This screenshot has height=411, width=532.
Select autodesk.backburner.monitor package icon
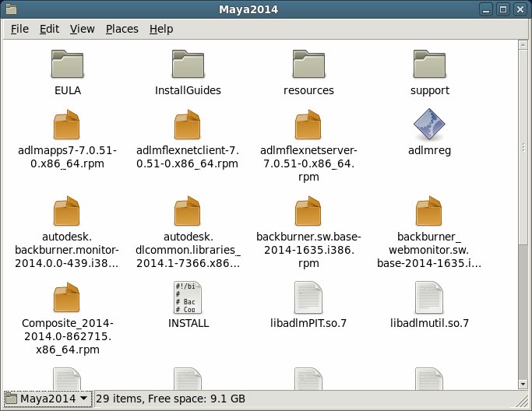pos(66,211)
